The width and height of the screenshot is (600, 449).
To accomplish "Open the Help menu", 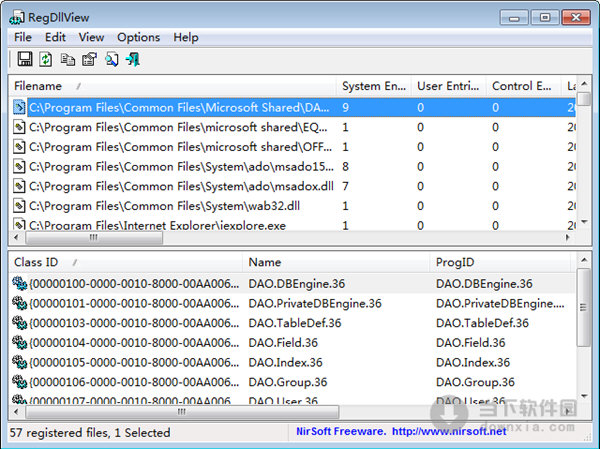I will [186, 38].
